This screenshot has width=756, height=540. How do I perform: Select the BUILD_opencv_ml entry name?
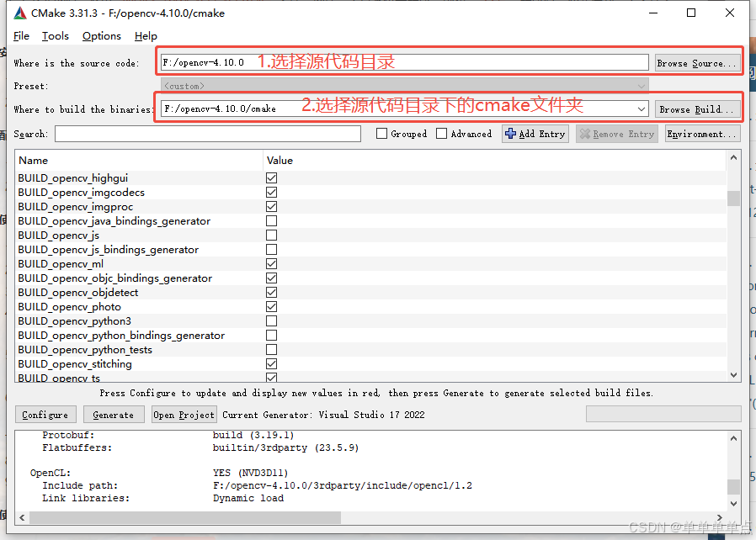coord(61,264)
